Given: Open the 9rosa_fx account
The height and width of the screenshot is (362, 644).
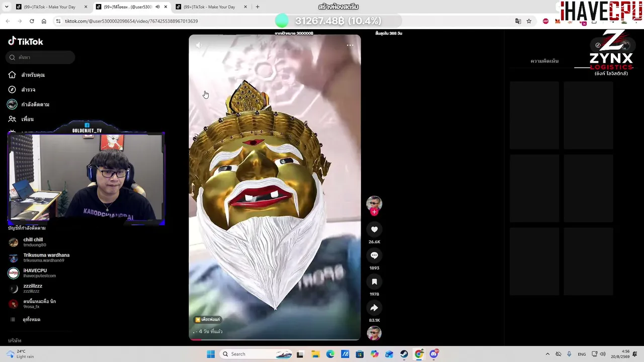Looking at the screenshot, I should click(32, 304).
